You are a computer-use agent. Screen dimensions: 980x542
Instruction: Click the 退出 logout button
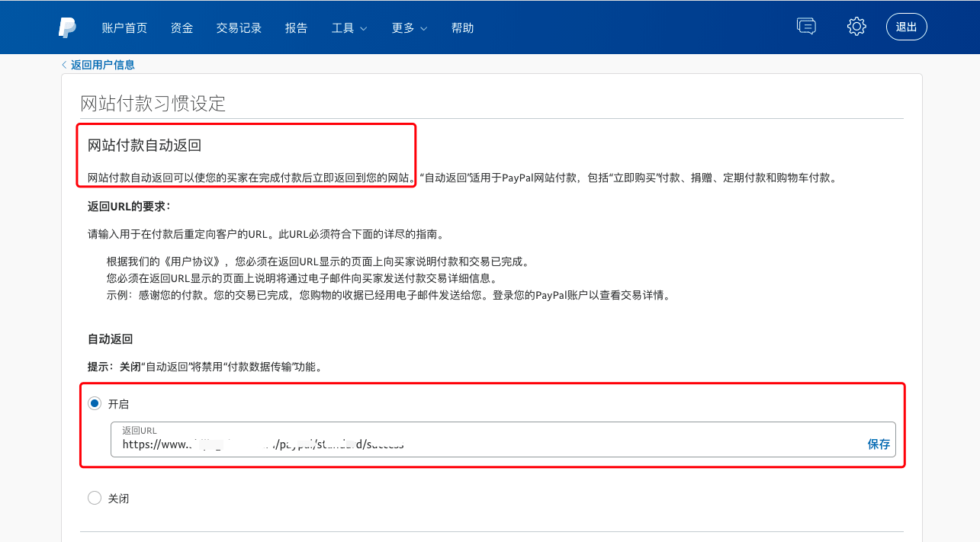coord(907,27)
